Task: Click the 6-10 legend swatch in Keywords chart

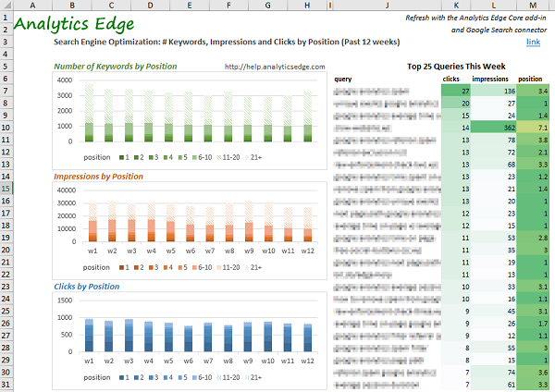Action: click(194, 157)
